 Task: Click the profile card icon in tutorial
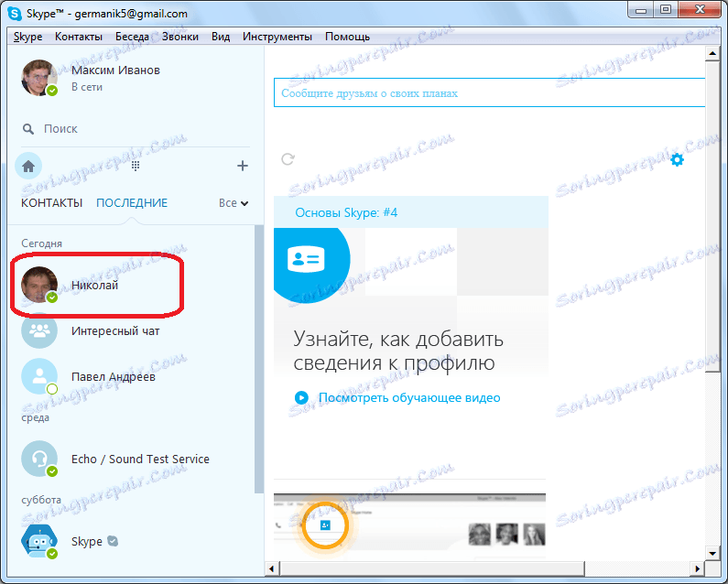pos(306,259)
